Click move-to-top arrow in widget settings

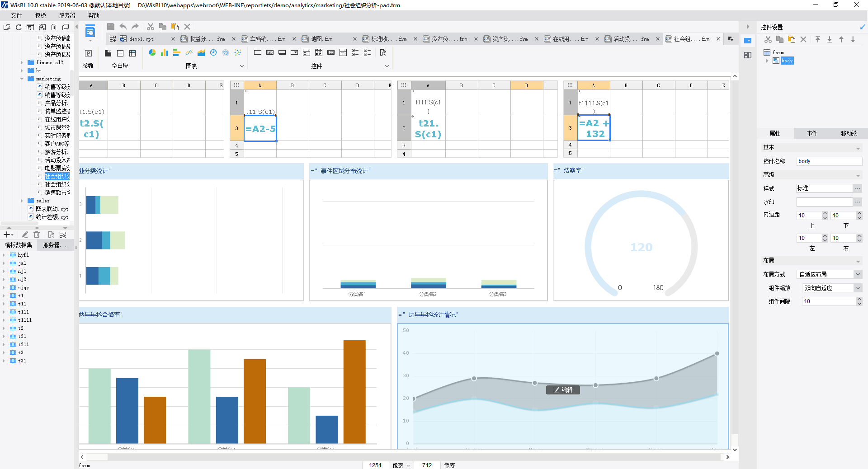click(818, 40)
